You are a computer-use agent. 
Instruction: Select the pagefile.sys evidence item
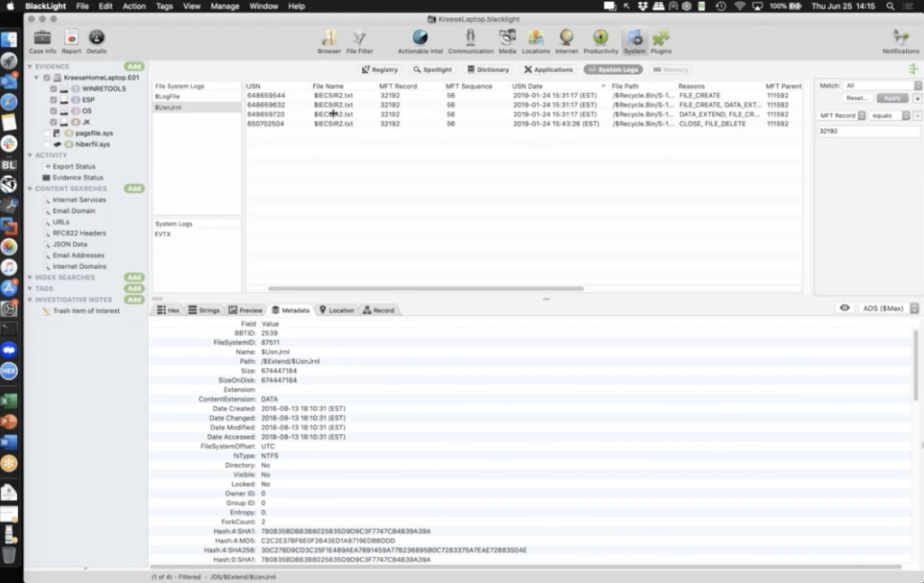94,134
